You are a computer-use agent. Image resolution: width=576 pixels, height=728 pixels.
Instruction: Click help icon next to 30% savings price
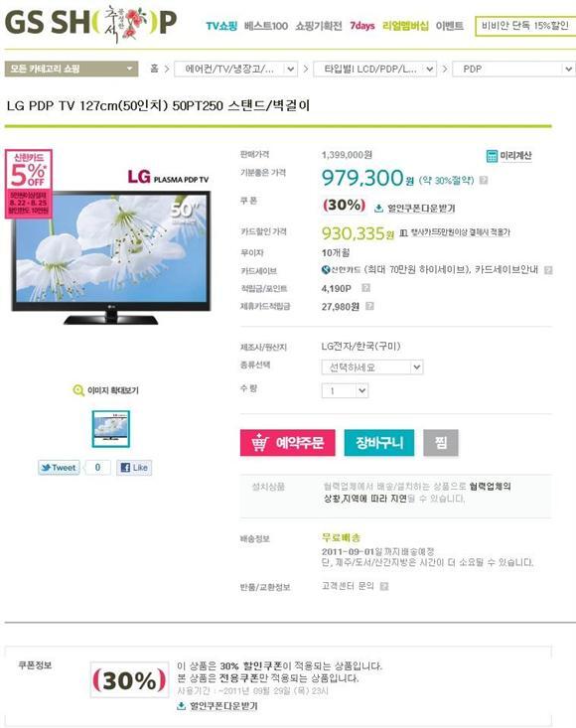click(x=484, y=180)
